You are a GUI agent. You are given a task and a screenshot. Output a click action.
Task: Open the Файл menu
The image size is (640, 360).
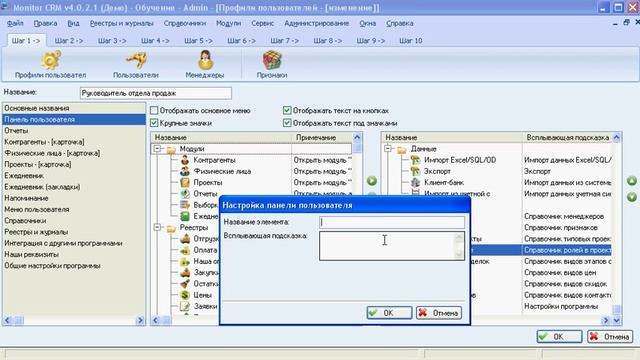[x=15, y=23]
